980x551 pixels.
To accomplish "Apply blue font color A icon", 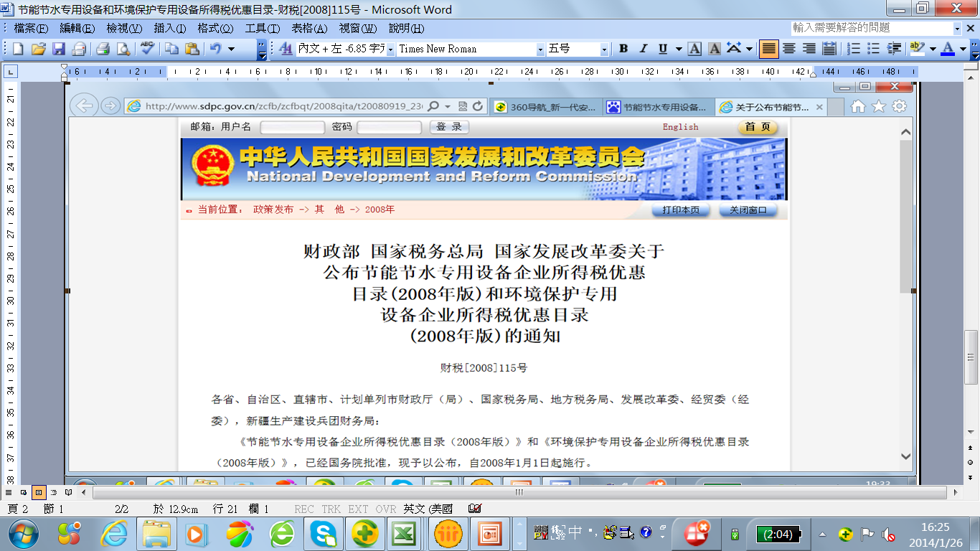I will point(948,49).
